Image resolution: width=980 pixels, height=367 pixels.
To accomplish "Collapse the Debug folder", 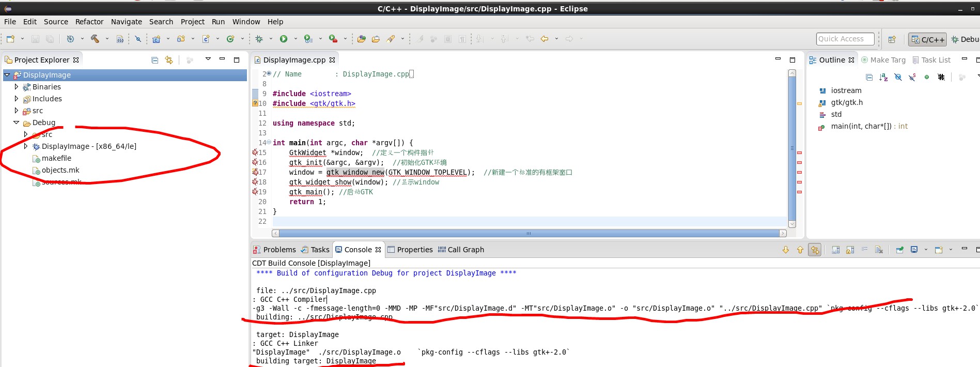I will [17, 123].
